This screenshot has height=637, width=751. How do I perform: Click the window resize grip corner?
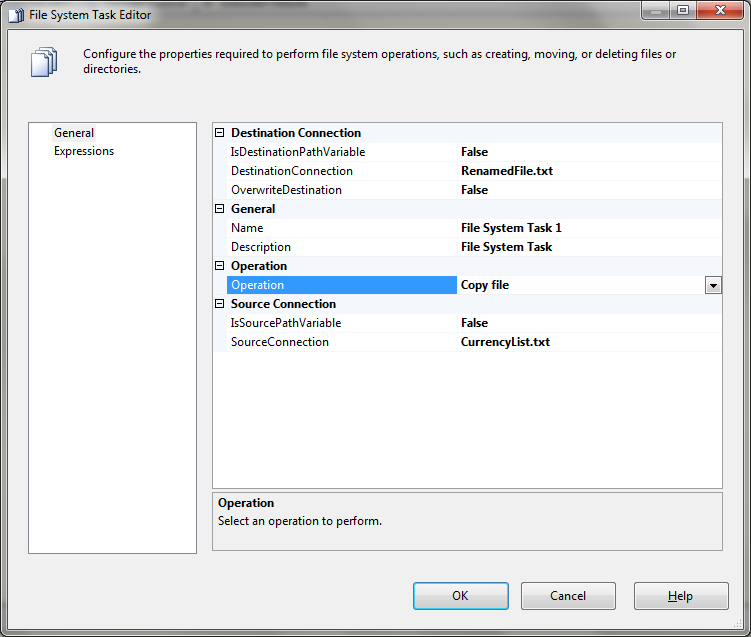[x=738, y=624]
